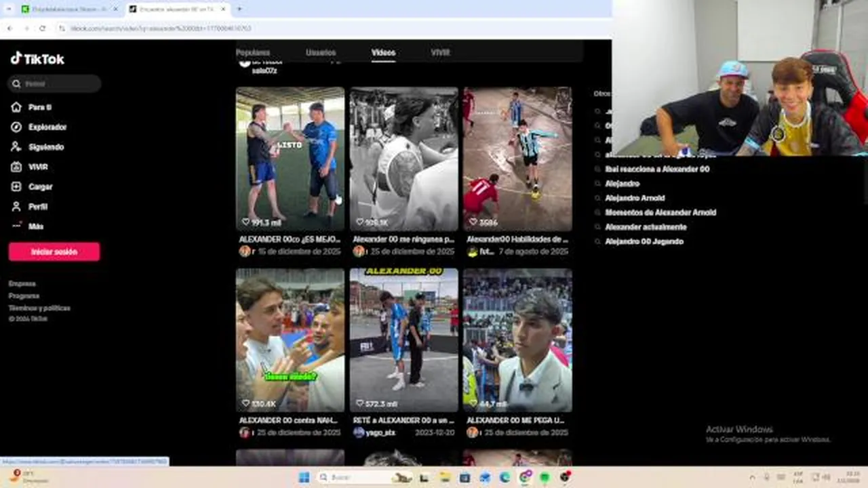Open the Perfil profile icon
The width and height of the screenshot is (868, 488).
16,207
